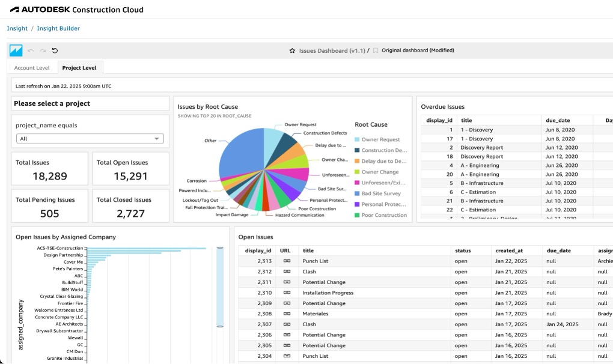
Task: Click Poor Construction legend color swatch
Action: (x=357, y=215)
